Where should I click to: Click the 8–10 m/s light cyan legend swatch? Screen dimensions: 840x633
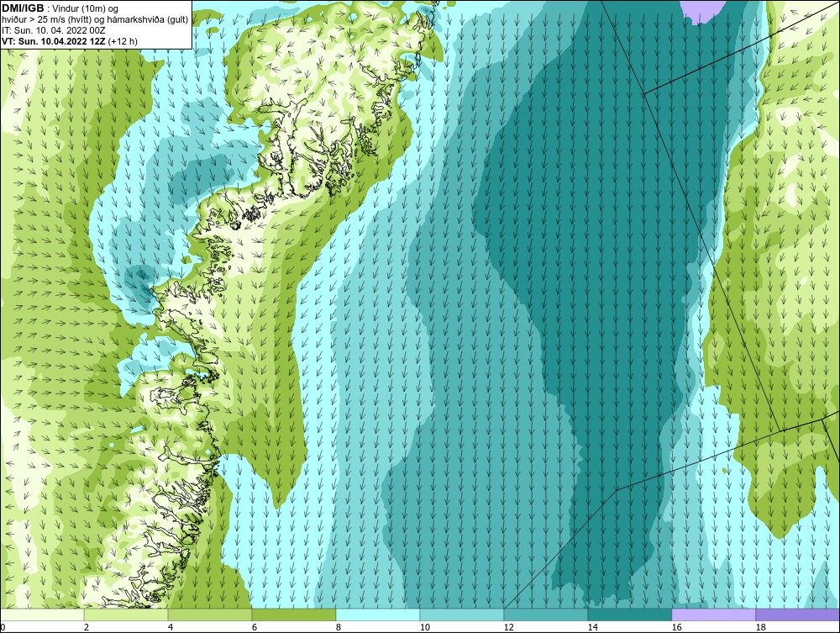378,615
